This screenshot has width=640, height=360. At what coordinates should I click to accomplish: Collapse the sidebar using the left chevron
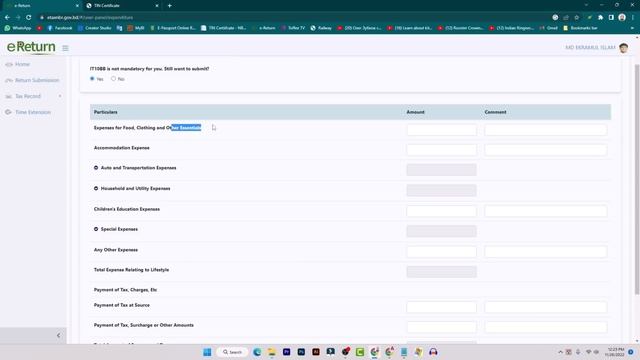58,336
